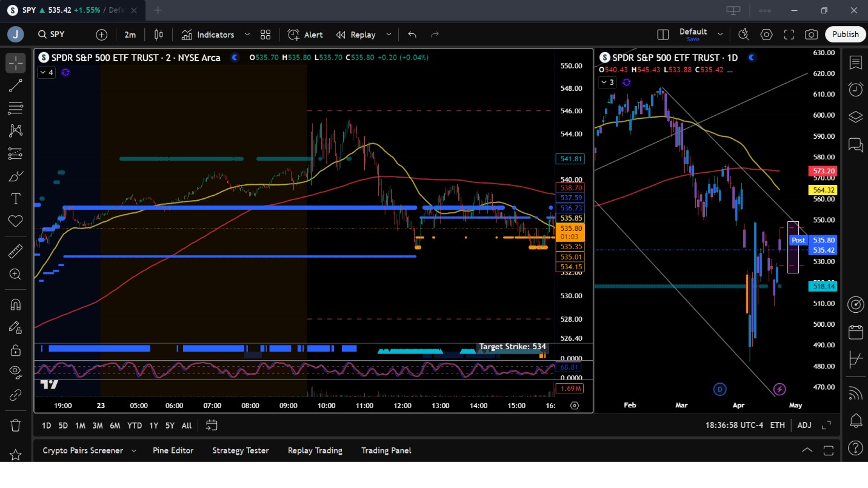Image resolution: width=868 pixels, height=488 pixels.
Task: Open the timezone menu showing UTC-4
Action: [734, 425]
